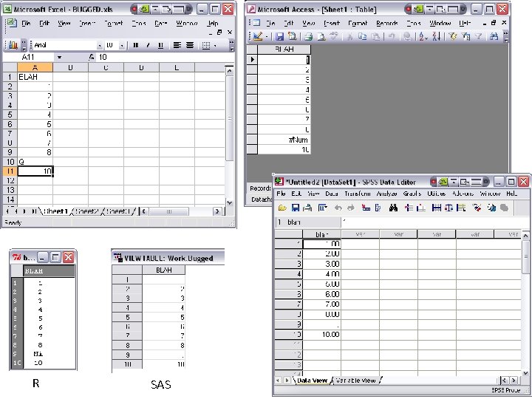Click the File Search icon in Access

point(292,36)
